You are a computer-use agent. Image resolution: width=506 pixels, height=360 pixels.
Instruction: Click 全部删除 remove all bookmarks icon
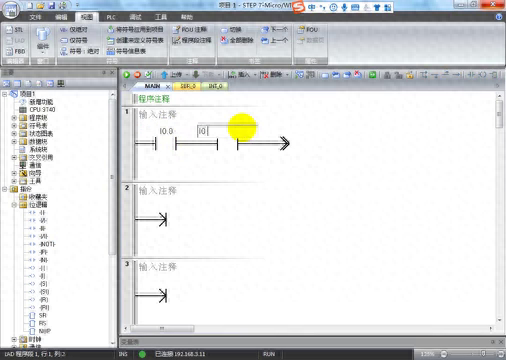point(237,40)
